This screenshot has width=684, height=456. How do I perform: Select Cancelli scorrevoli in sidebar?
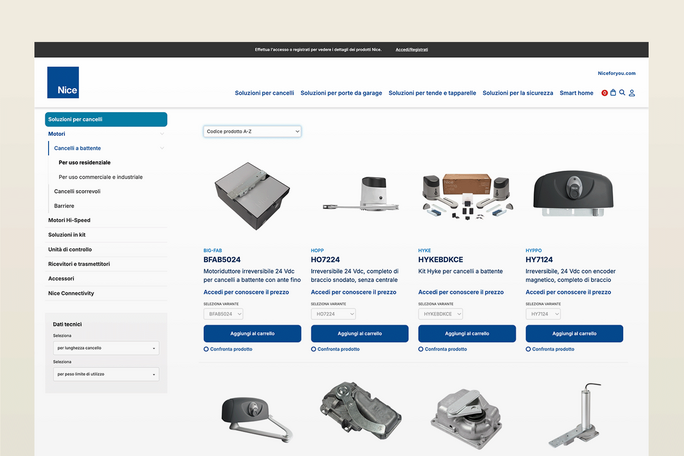coord(77,190)
